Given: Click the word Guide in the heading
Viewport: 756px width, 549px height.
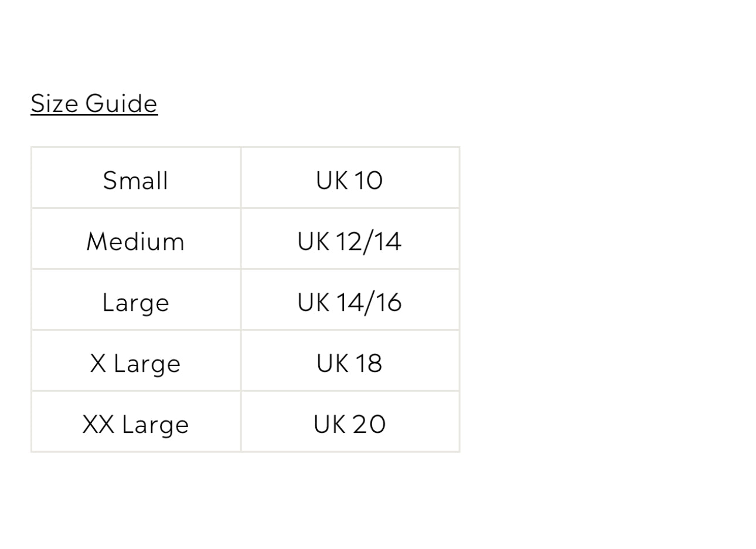Looking at the screenshot, I should coord(121,103).
